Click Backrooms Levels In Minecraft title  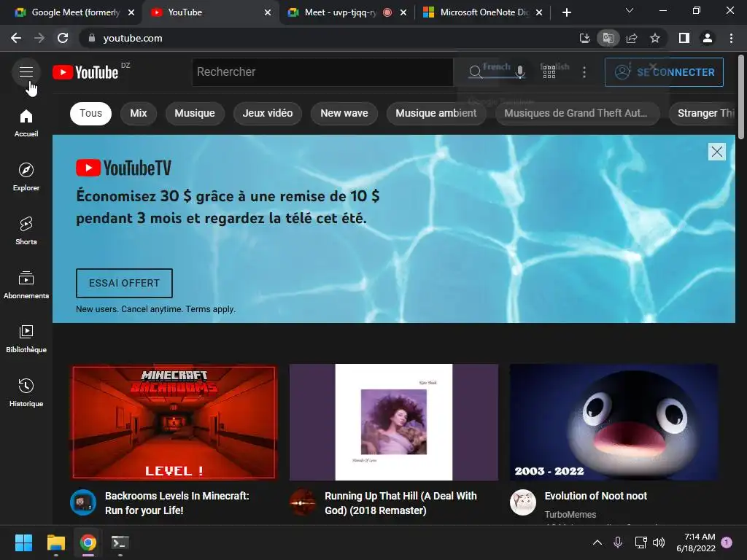177,503
